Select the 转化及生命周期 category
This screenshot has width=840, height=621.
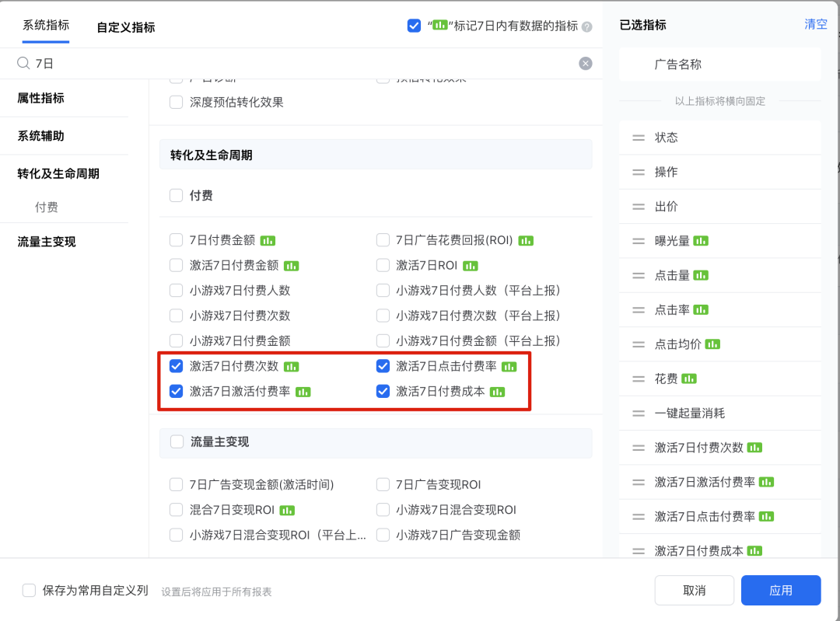[x=58, y=173]
